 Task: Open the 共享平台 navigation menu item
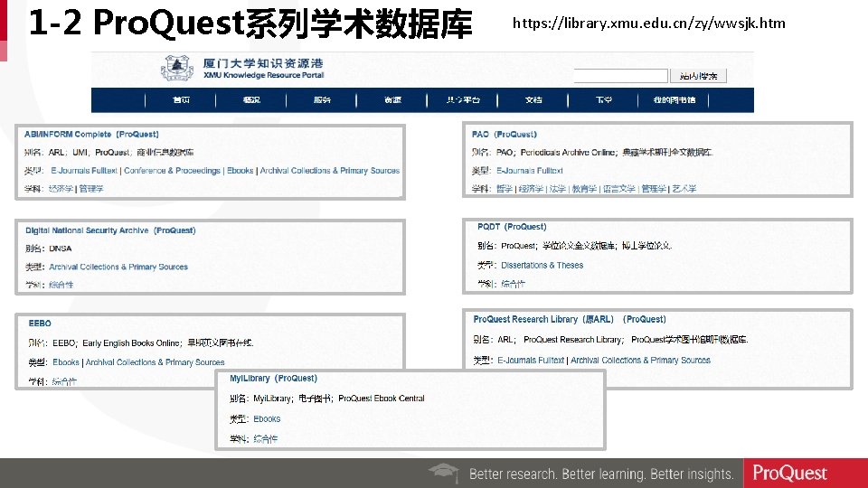pos(463,100)
